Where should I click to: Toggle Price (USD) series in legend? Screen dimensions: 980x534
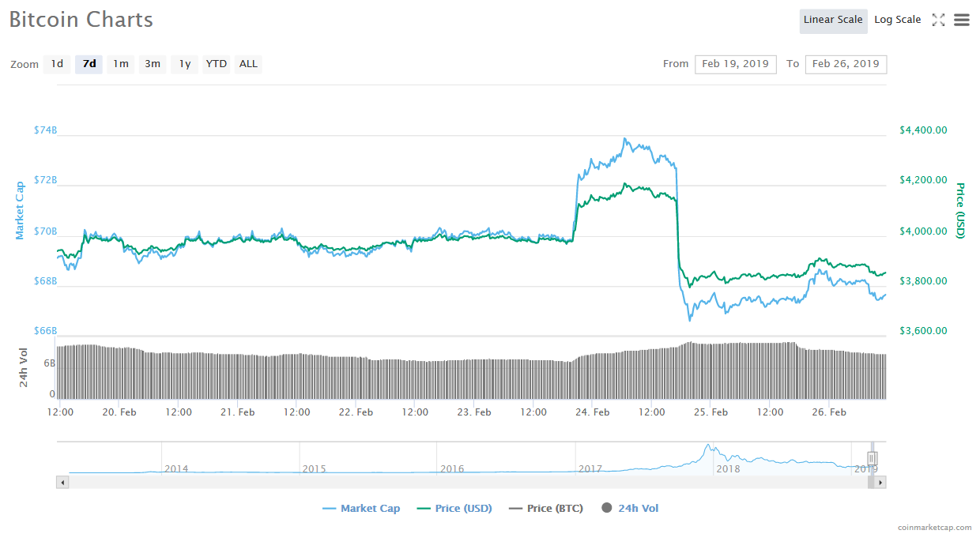(x=454, y=509)
